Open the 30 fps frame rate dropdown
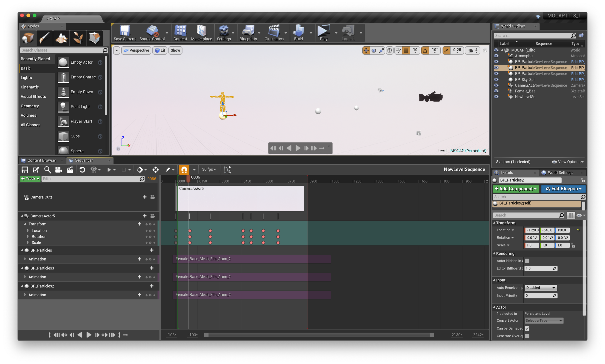The height and width of the screenshot is (364, 605). [x=209, y=169]
